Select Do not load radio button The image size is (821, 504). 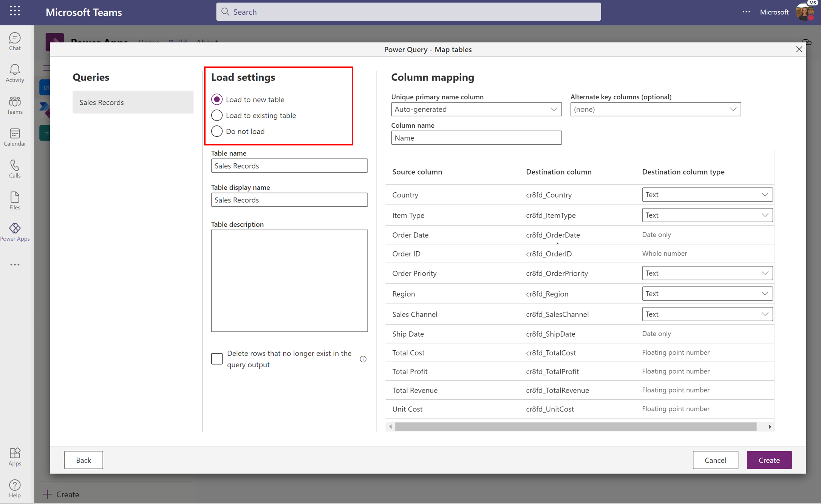(x=216, y=131)
